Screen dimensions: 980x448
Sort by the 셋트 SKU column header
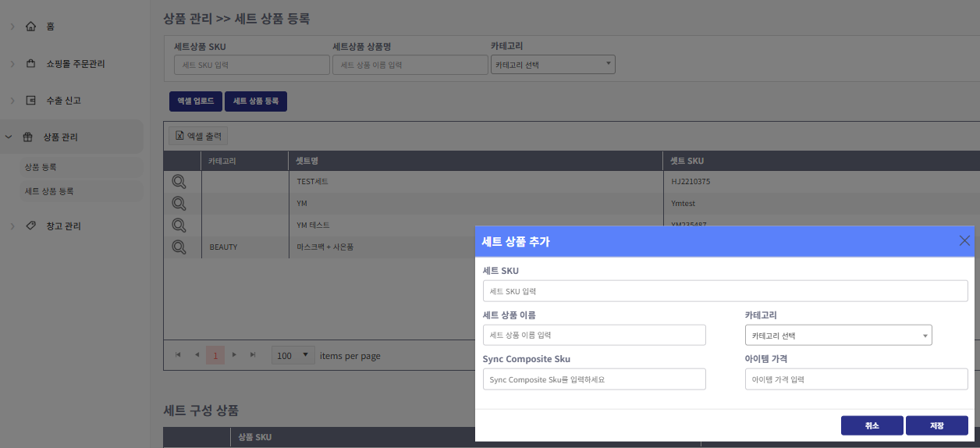coord(822,161)
